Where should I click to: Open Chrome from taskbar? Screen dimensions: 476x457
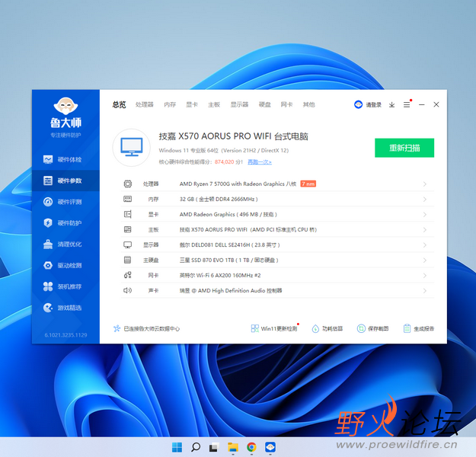tap(251, 447)
